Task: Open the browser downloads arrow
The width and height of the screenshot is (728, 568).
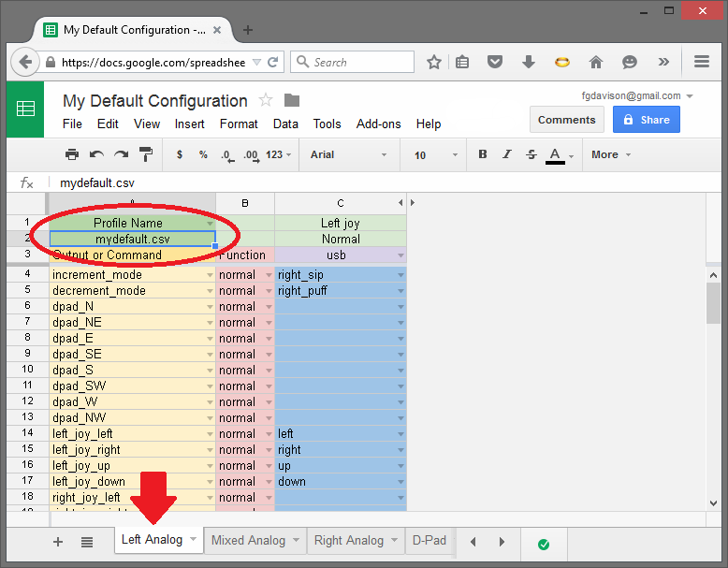Action: coord(529,62)
